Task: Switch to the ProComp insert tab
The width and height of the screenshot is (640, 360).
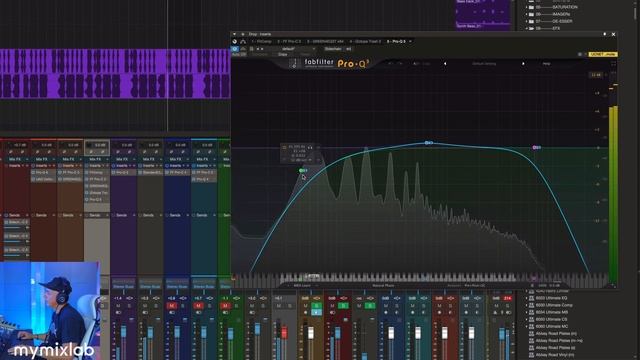Action: coord(261,41)
